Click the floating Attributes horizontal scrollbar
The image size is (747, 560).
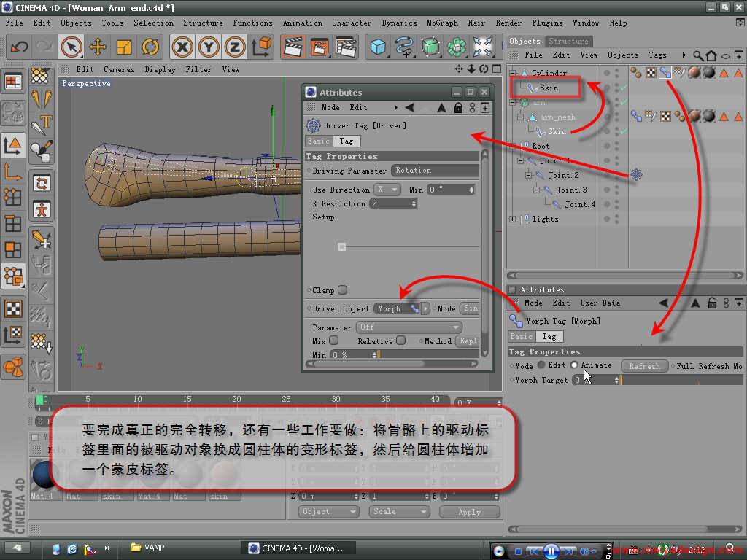(x=392, y=364)
